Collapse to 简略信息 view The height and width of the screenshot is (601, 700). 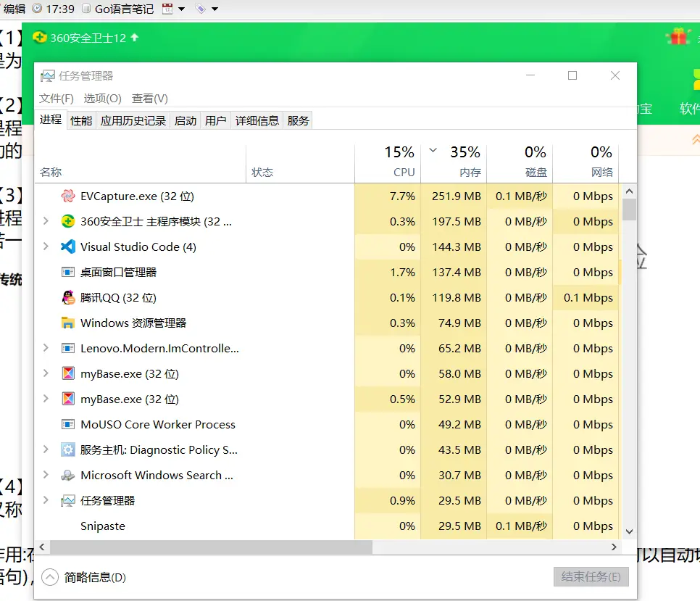pyautogui.click(x=84, y=577)
